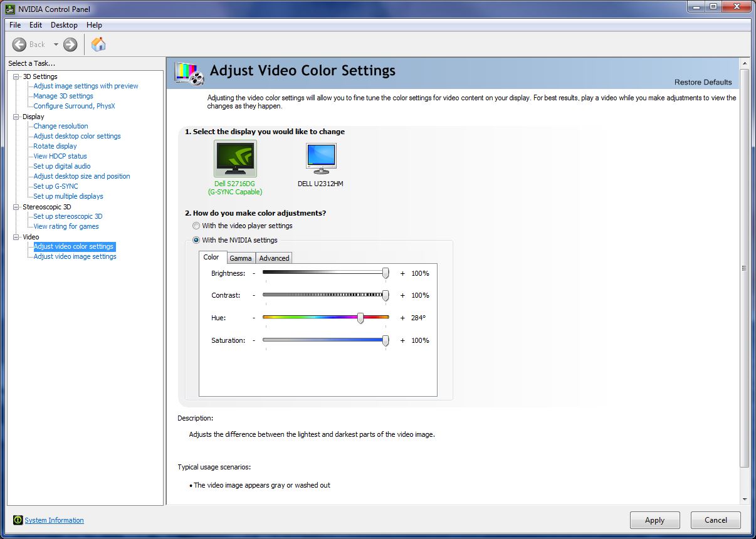Open Change resolution task
The image size is (756, 539).
[x=61, y=126]
